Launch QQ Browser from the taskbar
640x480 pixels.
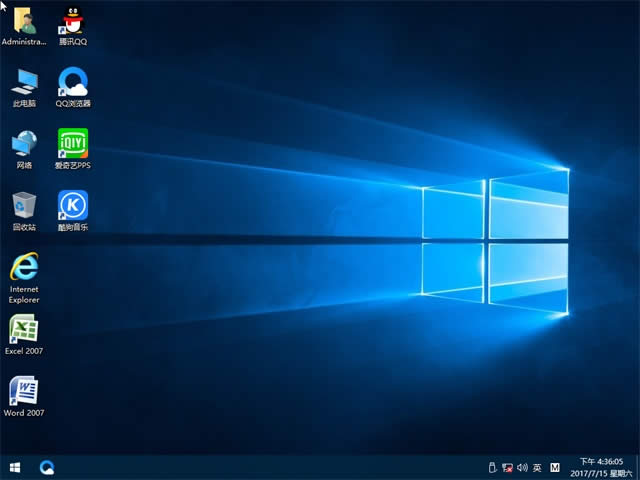[47, 467]
